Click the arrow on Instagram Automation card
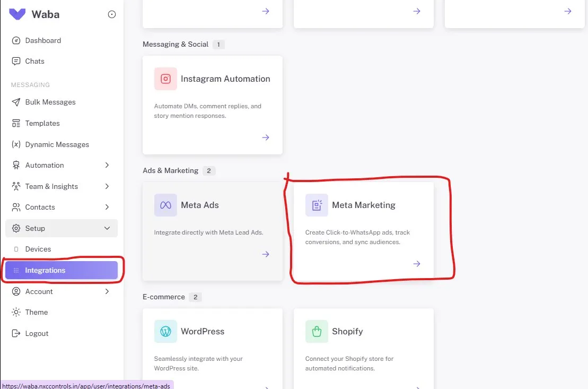The image size is (588, 389). pyautogui.click(x=266, y=137)
